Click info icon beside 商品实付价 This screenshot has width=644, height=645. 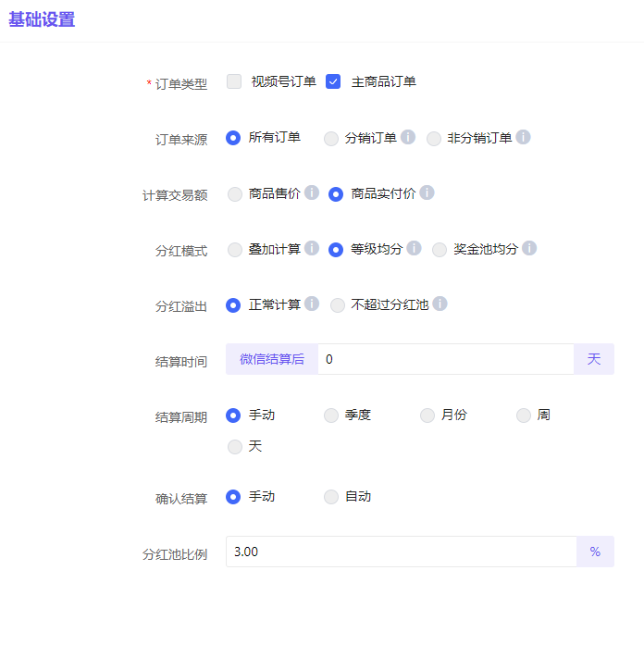tap(427, 192)
